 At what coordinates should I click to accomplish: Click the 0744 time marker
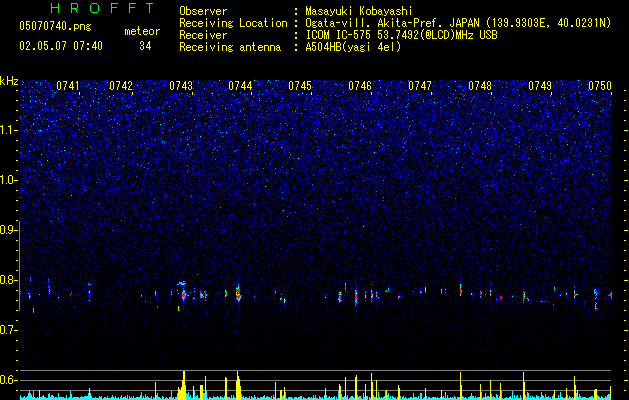coord(240,86)
